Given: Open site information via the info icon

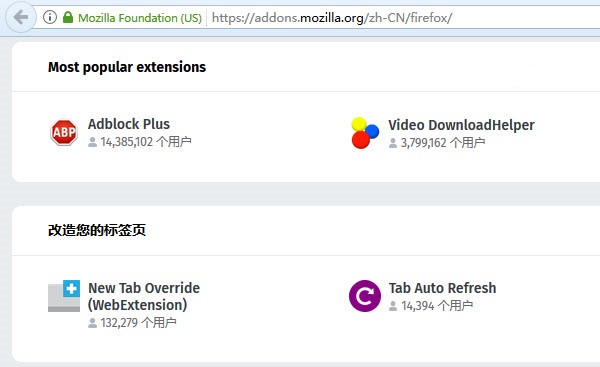Looking at the screenshot, I should tap(50, 17).
